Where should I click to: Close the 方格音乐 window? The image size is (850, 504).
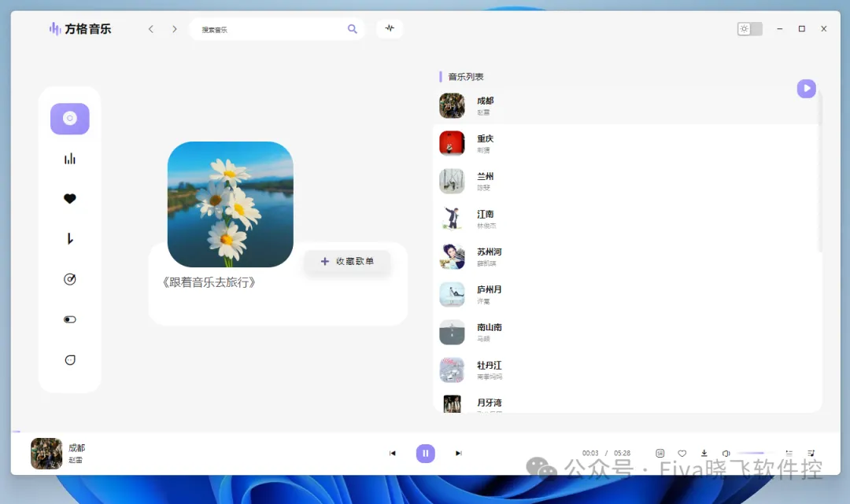click(x=823, y=28)
